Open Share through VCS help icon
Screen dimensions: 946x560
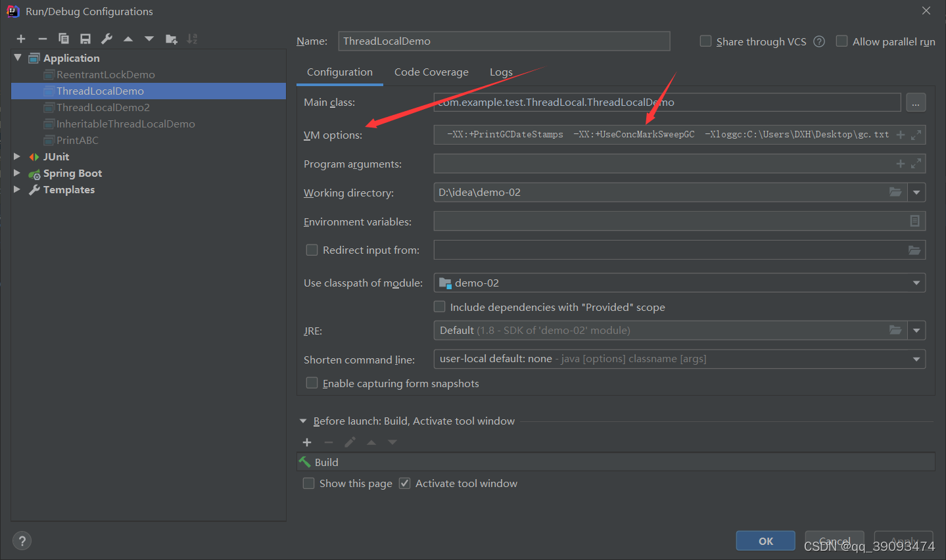[819, 41]
